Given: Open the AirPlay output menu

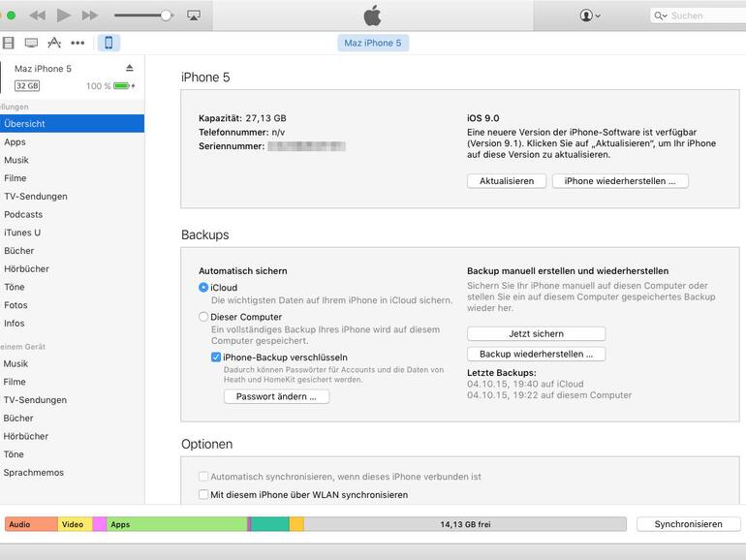Looking at the screenshot, I should (194, 16).
